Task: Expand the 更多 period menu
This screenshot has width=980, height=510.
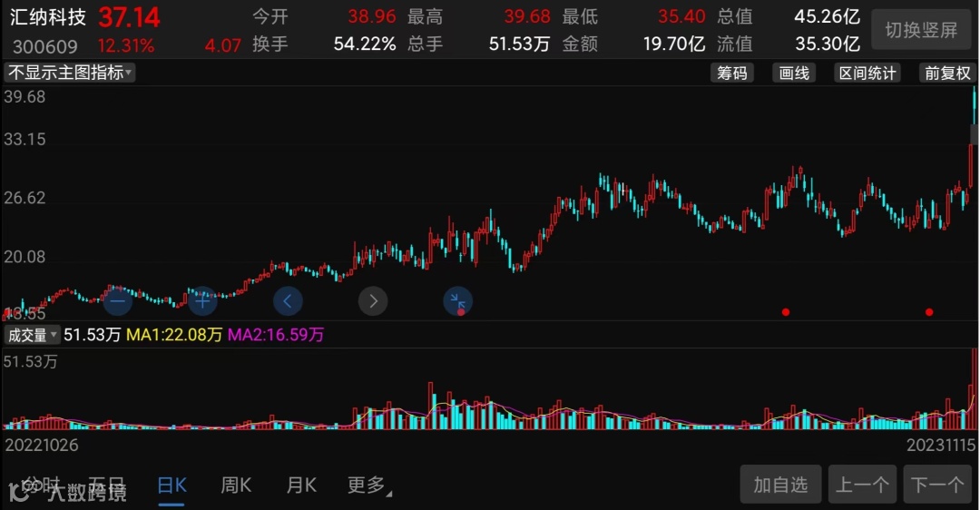Action: click(x=370, y=485)
